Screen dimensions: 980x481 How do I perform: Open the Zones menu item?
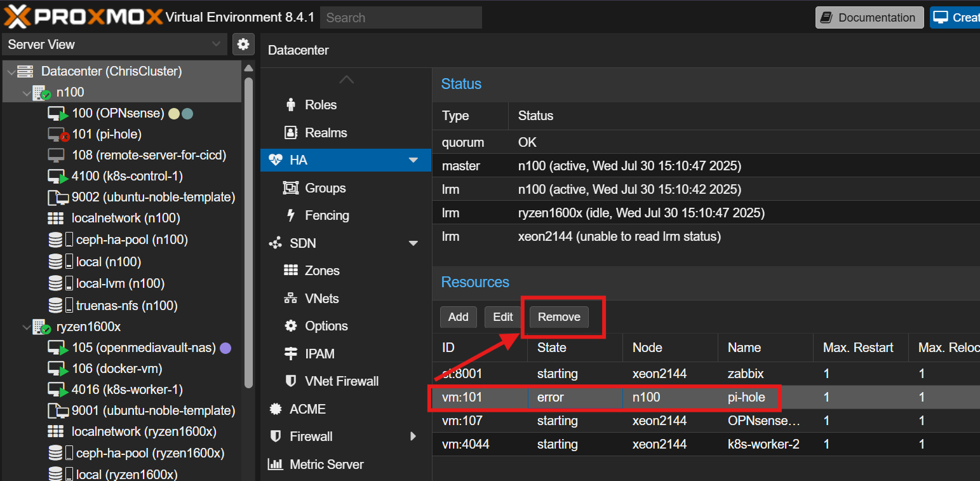346,271
